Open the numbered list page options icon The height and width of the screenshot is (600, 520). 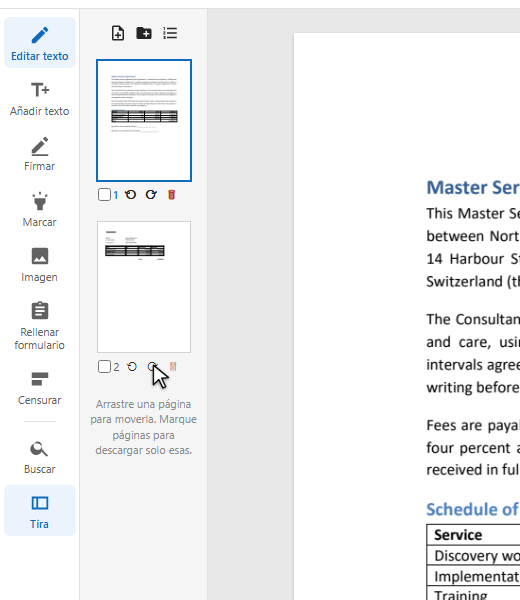coord(170,33)
